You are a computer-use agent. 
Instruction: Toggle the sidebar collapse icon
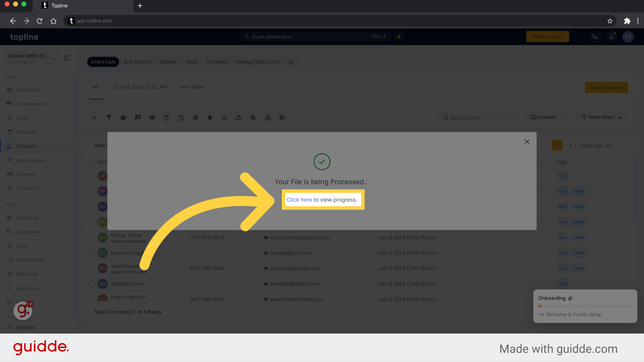67,58
